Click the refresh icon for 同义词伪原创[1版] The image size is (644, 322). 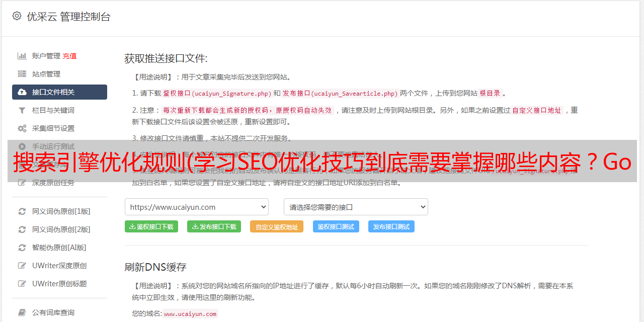(x=22, y=211)
